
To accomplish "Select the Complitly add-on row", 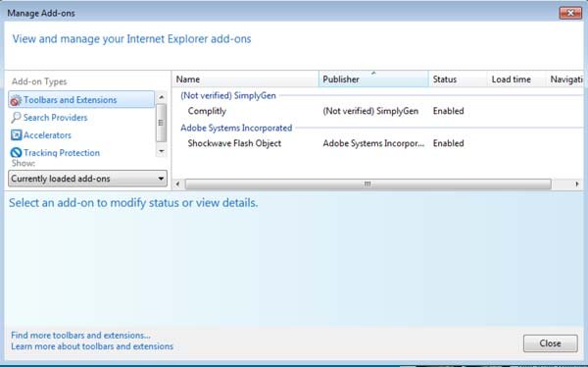I will click(377, 111).
